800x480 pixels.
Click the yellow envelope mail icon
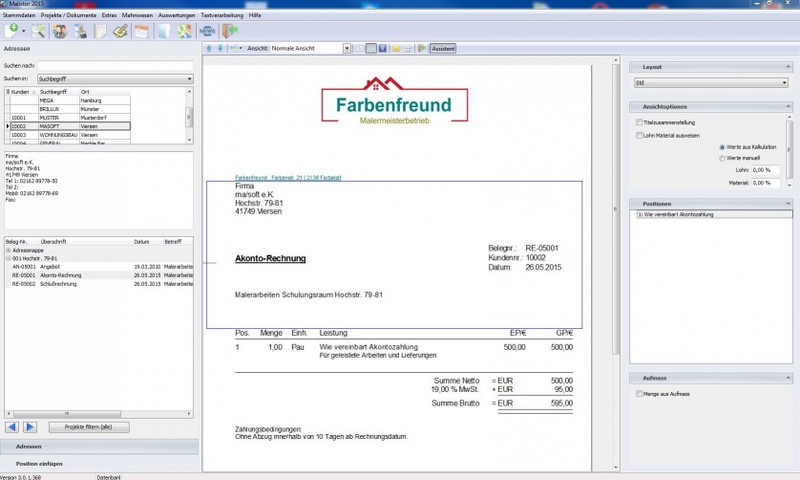click(x=396, y=48)
